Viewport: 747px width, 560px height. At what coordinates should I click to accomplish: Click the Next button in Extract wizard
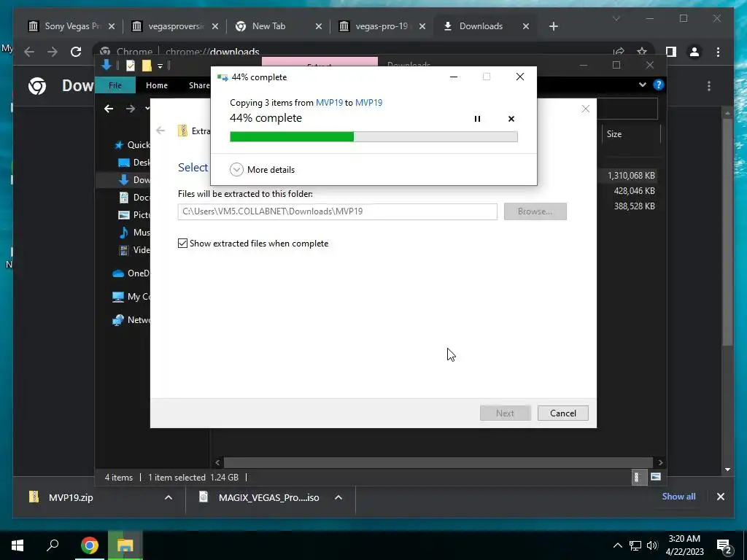pos(505,413)
